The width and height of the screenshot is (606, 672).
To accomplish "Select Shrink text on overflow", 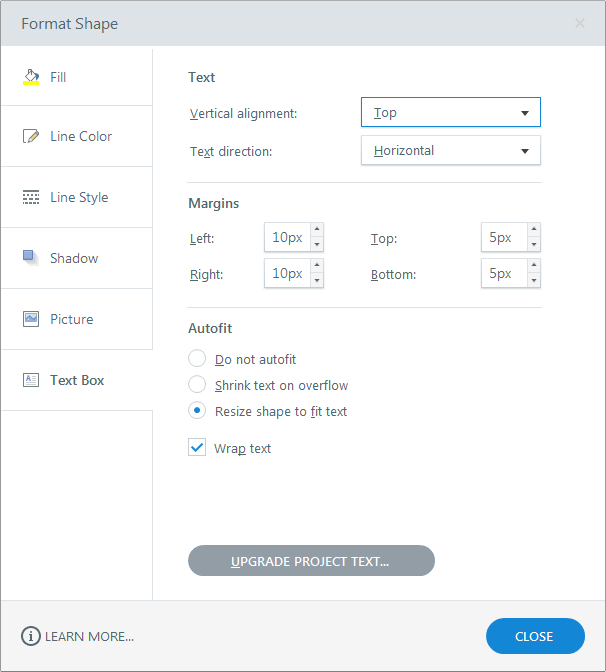I will [x=197, y=385].
